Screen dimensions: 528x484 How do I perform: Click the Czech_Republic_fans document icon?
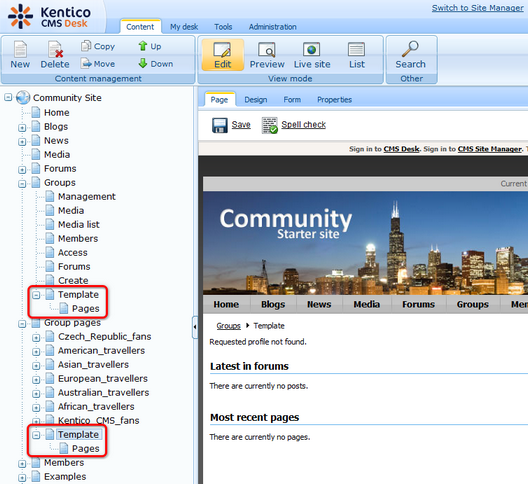50,336
